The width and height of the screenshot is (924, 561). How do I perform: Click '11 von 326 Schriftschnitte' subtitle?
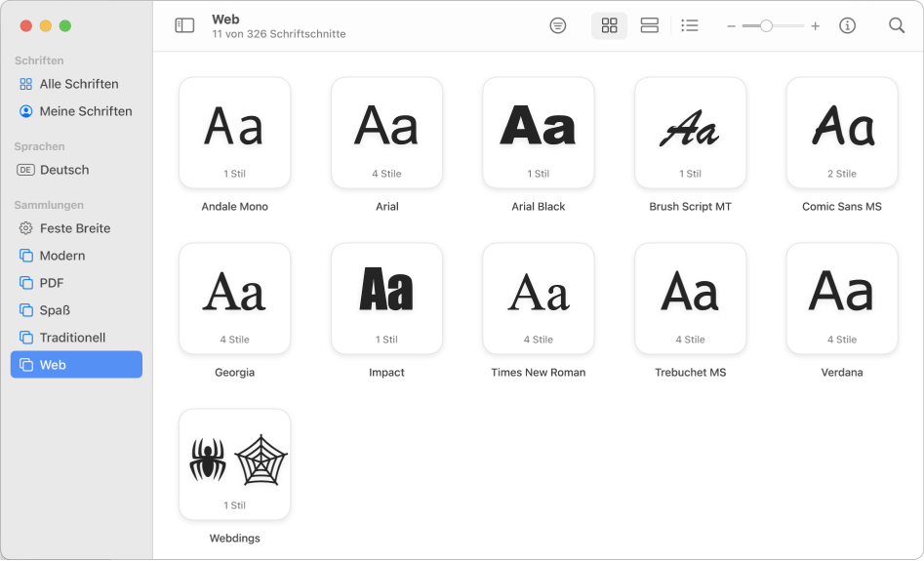[x=279, y=34]
